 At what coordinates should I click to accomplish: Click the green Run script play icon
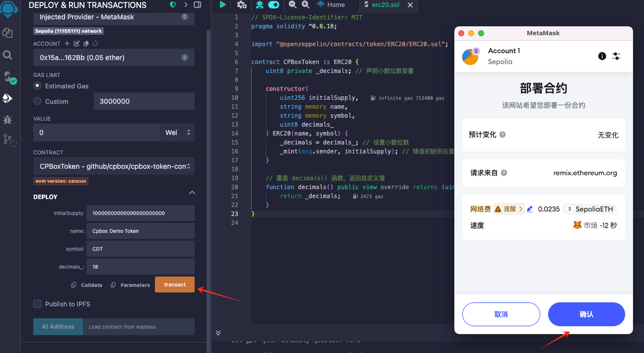tap(223, 5)
